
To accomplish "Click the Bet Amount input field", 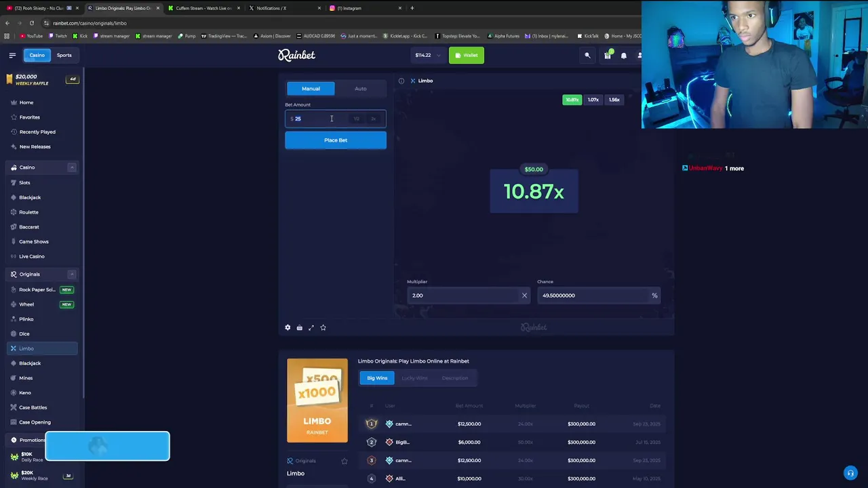I will pos(336,119).
